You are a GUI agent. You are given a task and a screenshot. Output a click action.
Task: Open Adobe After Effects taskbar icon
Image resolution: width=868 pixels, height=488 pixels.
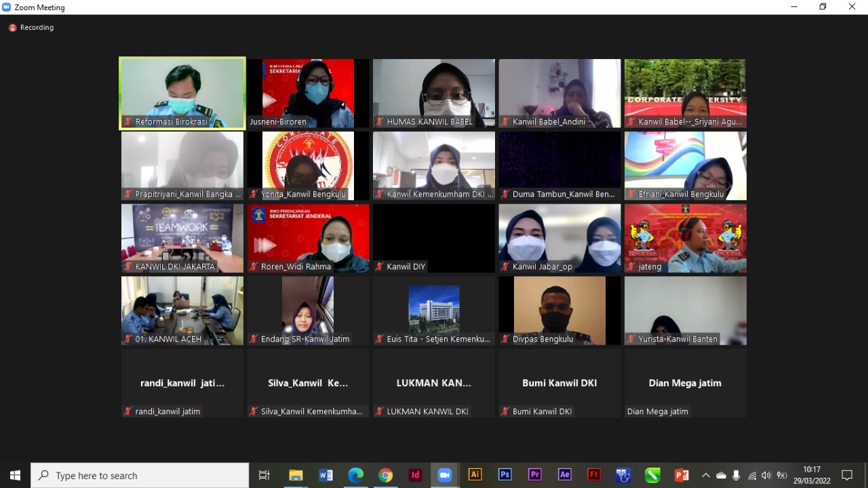[564, 475]
